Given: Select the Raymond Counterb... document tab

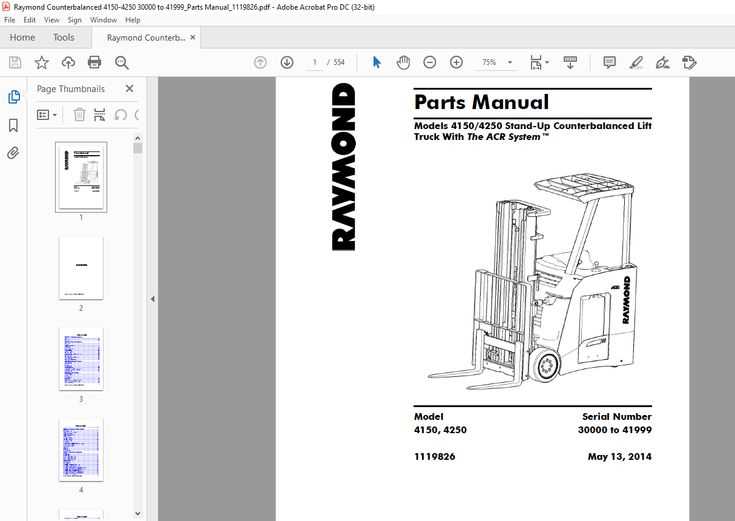Looking at the screenshot, I should coord(146,38).
